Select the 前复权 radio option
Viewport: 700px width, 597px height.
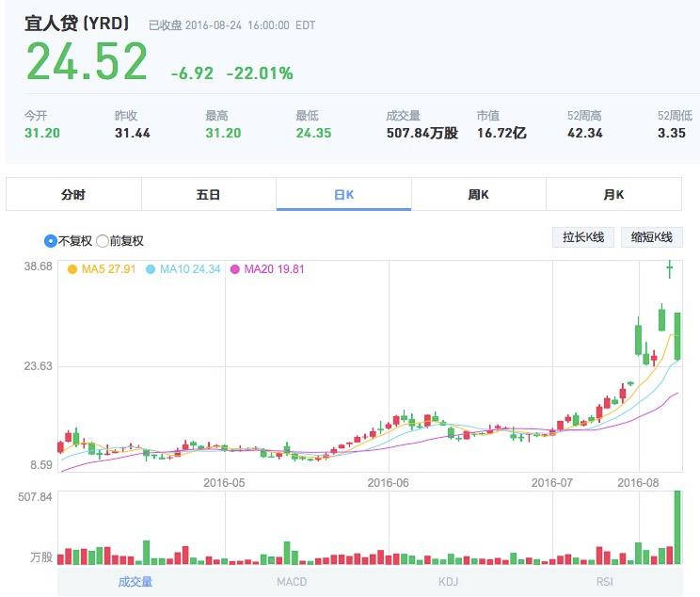[x=103, y=241]
